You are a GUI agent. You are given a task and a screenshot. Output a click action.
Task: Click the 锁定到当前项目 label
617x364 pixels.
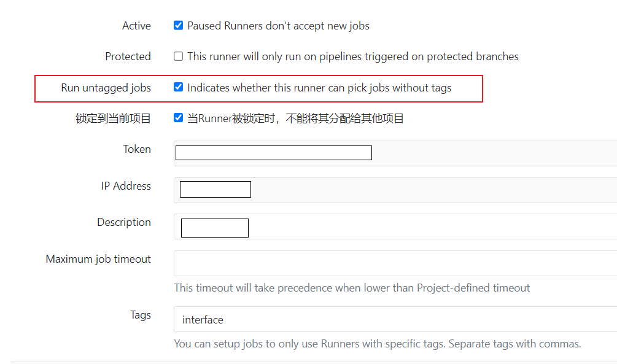point(114,118)
